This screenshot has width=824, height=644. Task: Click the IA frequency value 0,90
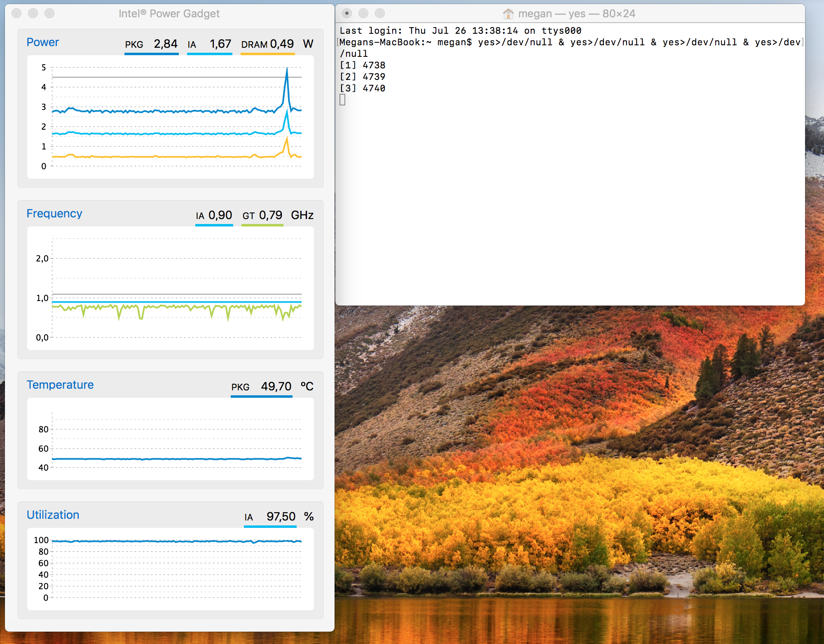[220, 215]
